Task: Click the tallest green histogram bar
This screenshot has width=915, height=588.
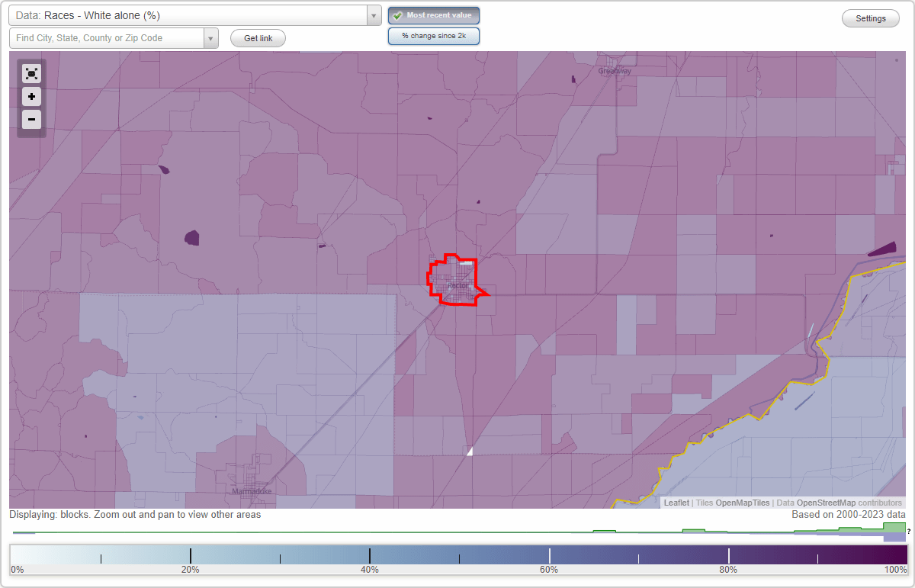Action: click(x=892, y=527)
